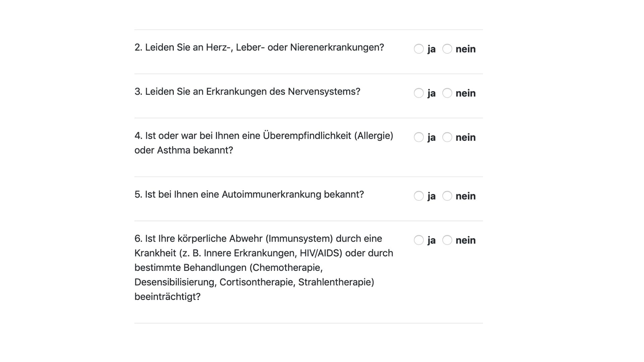Click the bold 'nein' label text in question 4
The image size is (644, 362).
coord(466,137)
